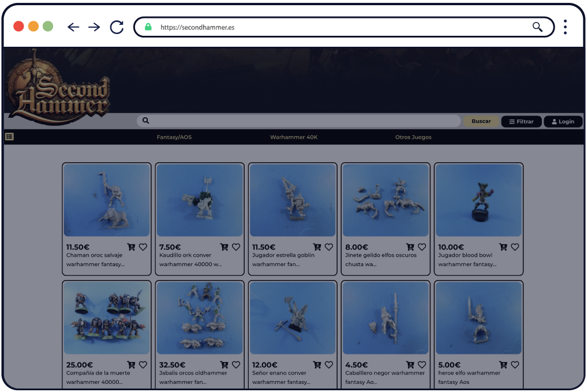Expand the Otros Juegos category menu
Screen dimensions: 588x392
[x=413, y=137]
